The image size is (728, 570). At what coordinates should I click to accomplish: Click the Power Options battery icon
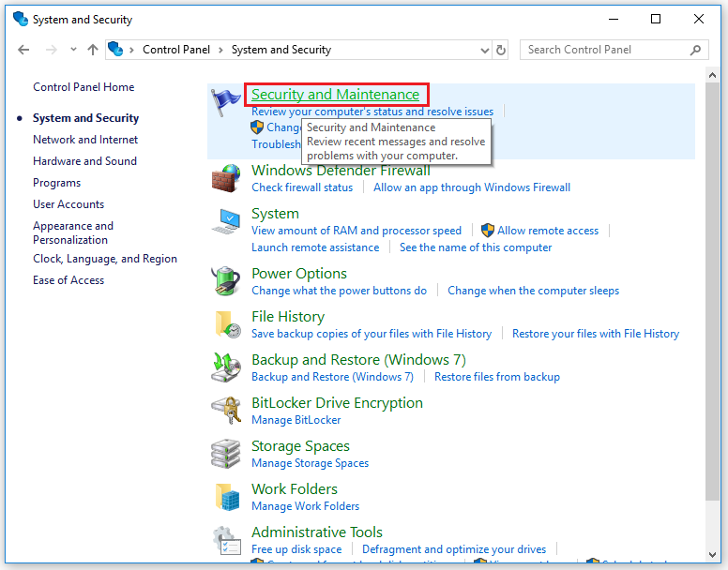point(226,280)
